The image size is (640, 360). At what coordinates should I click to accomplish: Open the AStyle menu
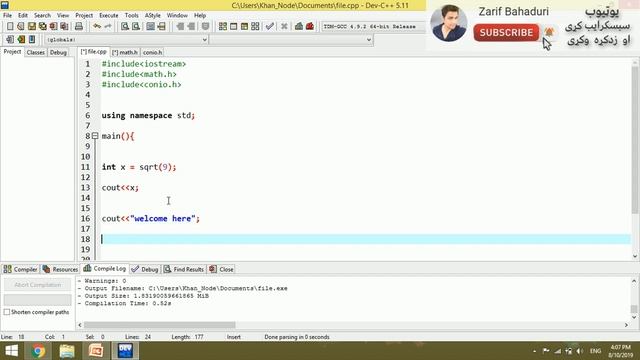point(153,16)
